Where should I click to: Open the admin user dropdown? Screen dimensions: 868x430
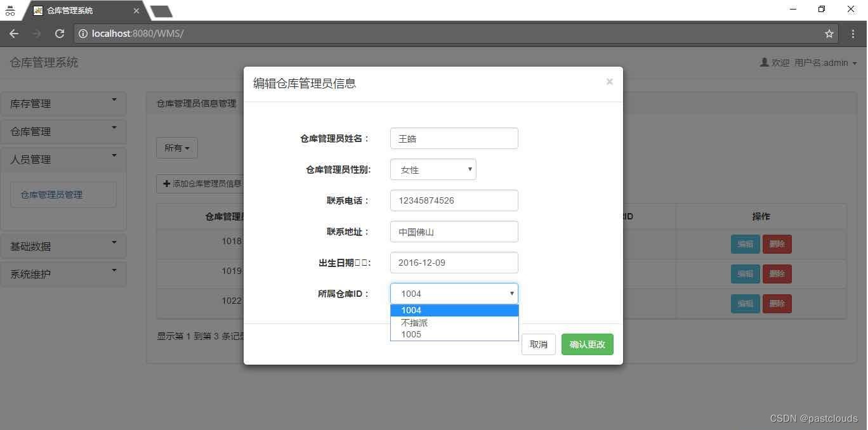(x=808, y=63)
